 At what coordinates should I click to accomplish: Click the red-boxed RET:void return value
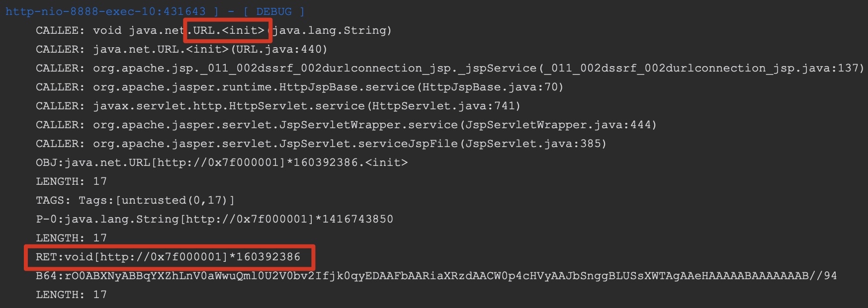coord(168,257)
